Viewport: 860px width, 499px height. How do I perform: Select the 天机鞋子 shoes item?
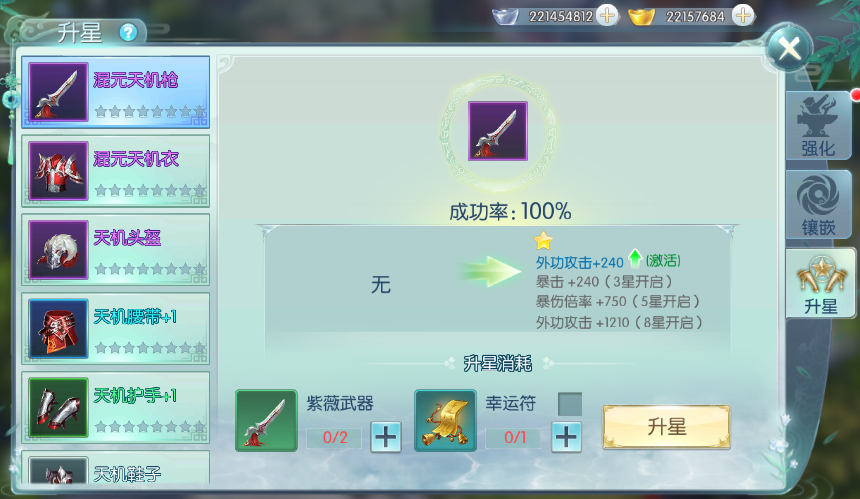pos(116,468)
